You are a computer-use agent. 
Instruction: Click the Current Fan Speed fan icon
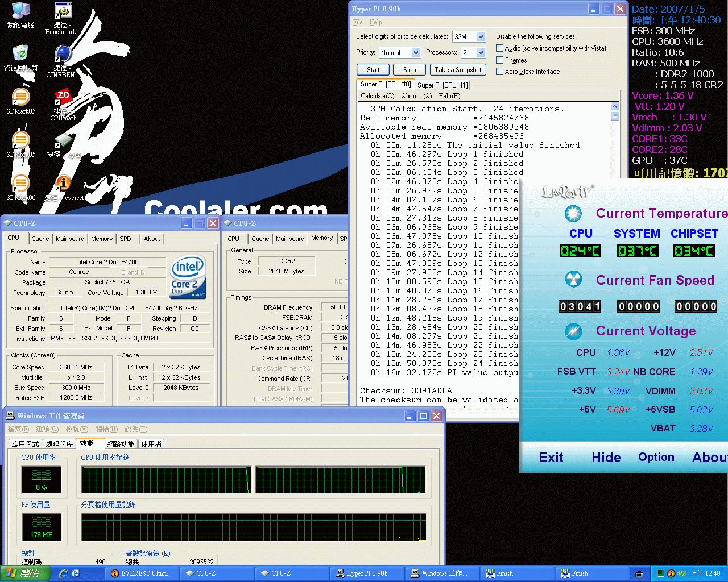pos(573,280)
